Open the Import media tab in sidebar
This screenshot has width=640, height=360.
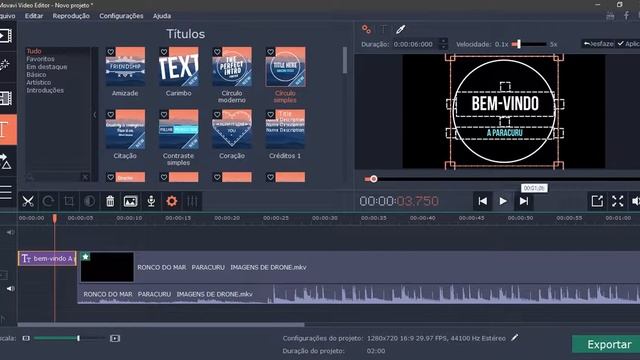click(x=6, y=36)
